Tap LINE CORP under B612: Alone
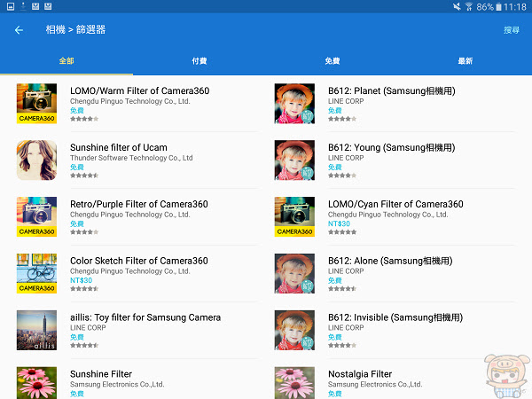532x399 pixels. coord(346,271)
